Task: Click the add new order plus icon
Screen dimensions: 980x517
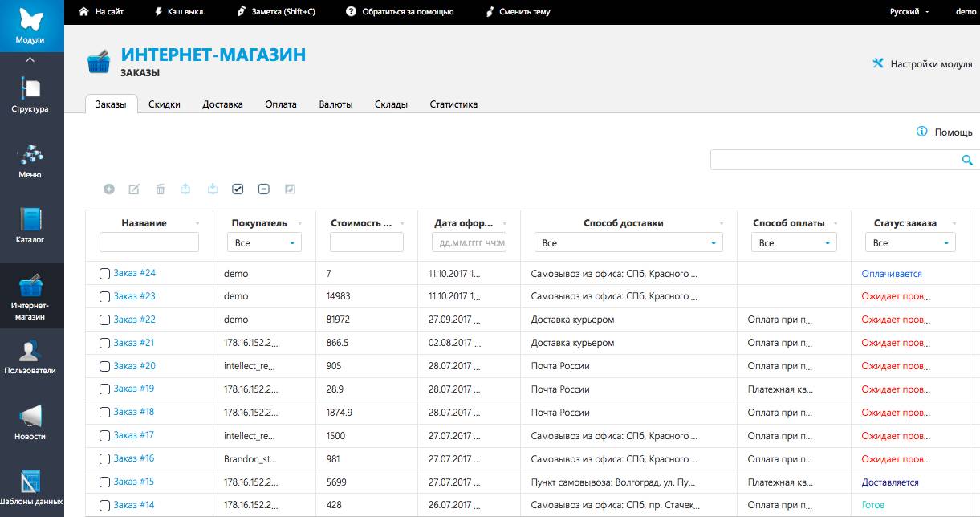Action: 109,189
